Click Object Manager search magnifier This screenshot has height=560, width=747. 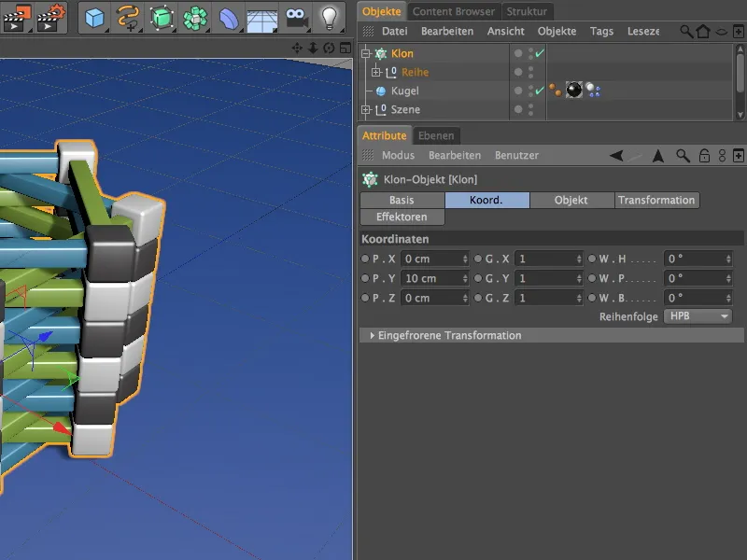pyautogui.click(x=686, y=32)
